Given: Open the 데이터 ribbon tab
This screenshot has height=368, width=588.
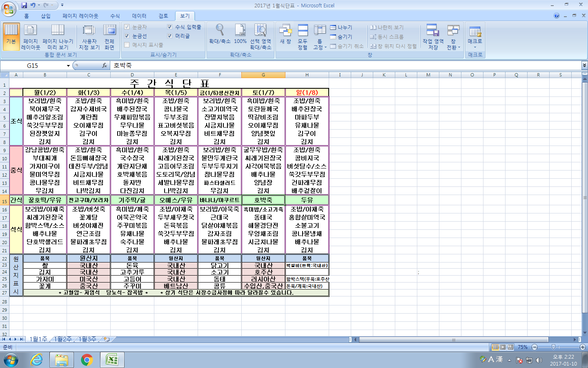Looking at the screenshot, I should [139, 16].
